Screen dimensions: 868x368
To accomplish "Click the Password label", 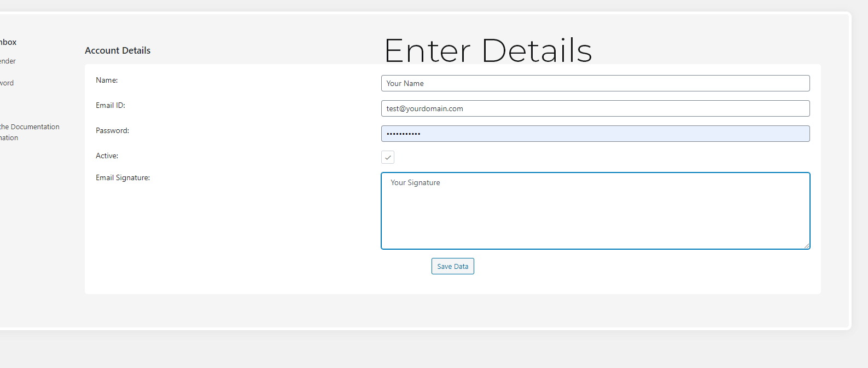I will pyautogui.click(x=112, y=130).
